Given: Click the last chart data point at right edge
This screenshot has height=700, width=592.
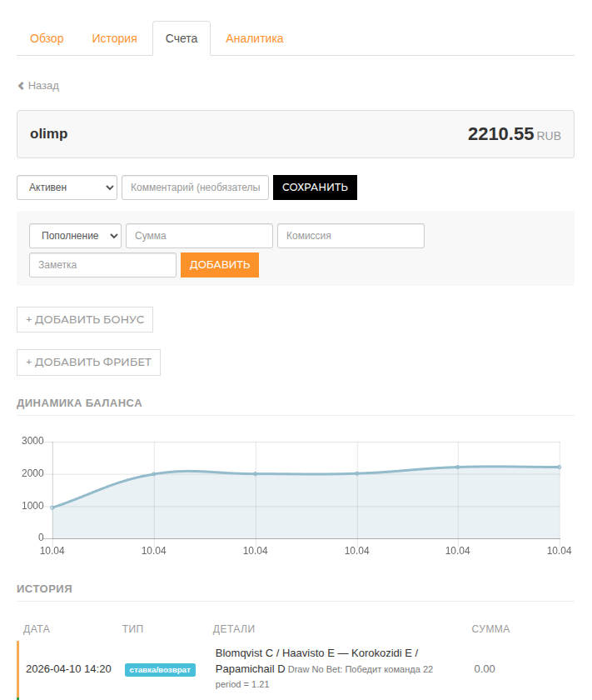Looking at the screenshot, I should click(x=560, y=467).
